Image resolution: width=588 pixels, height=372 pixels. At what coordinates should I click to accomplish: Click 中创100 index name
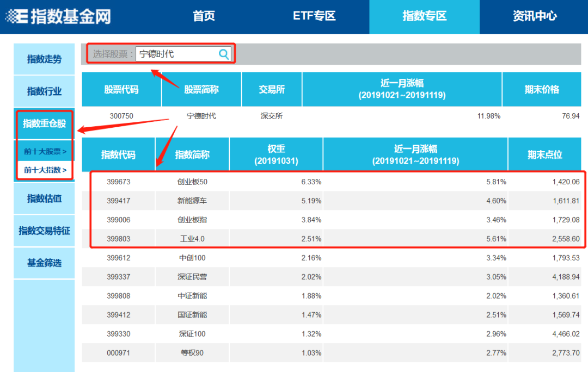[x=192, y=258]
